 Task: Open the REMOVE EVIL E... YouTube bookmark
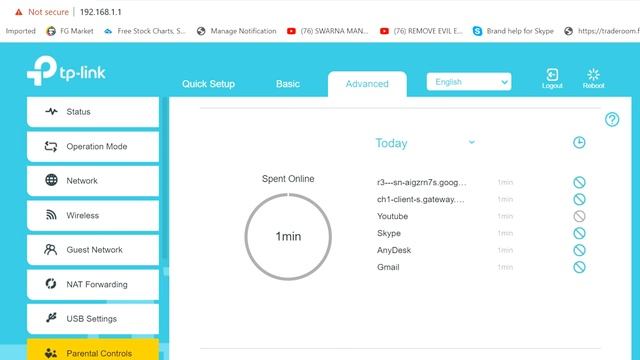(x=421, y=31)
